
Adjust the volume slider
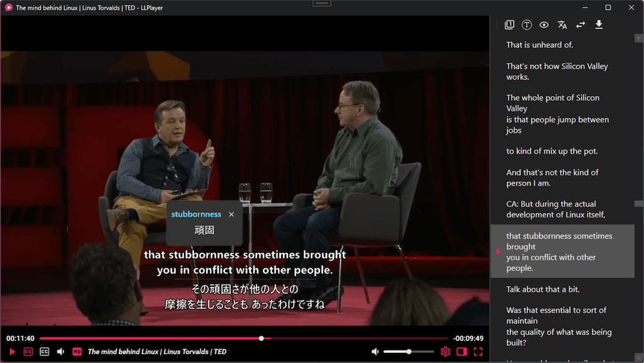[409, 352]
